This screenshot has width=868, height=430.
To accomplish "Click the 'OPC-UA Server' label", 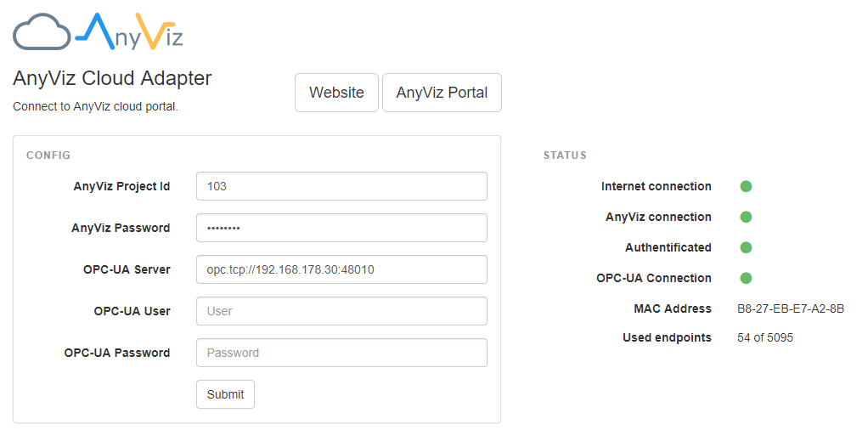I will coord(127,269).
